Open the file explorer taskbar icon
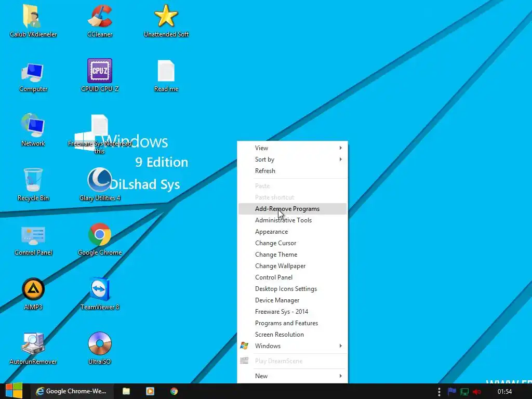532x399 pixels. [126, 391]
